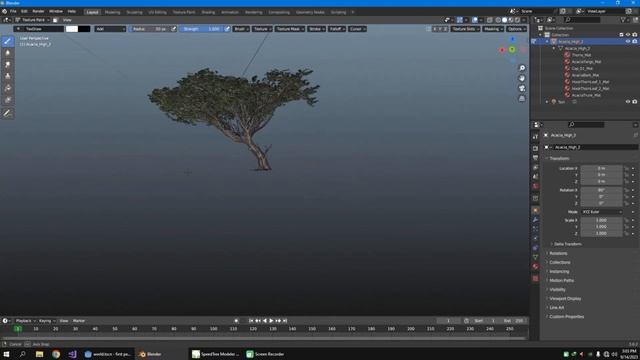Switch to Wireframe viewport shading
The height and width of the screenshot is (360, 640).
(x=498, y=20)
